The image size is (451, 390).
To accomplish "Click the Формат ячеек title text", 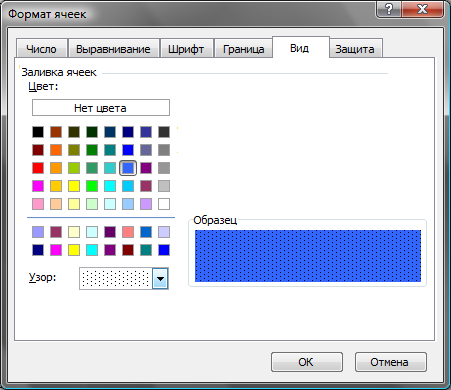I will [47, 14].
